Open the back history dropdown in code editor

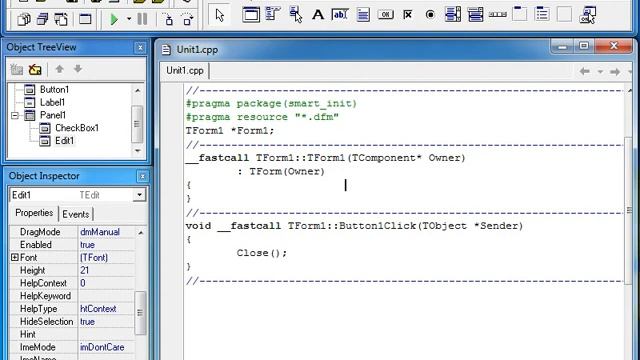tap(600, 72)
